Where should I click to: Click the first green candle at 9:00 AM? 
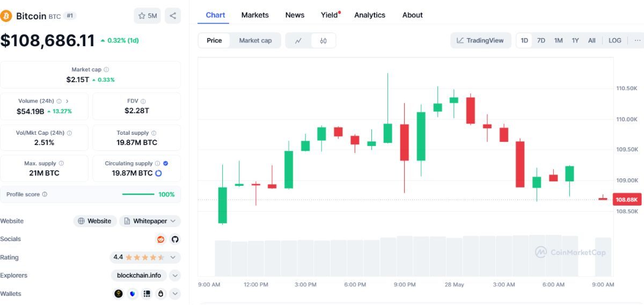click(222, 205)
